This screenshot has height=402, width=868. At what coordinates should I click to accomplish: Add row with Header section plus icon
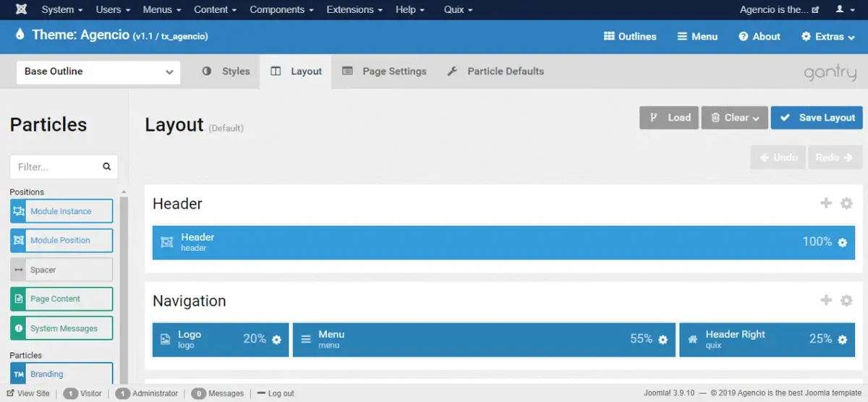(826, 203)
